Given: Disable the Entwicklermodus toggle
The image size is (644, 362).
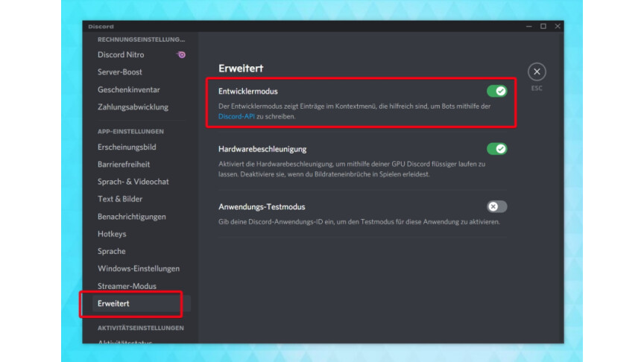Looking at the screenshot, I should (497, 91).
